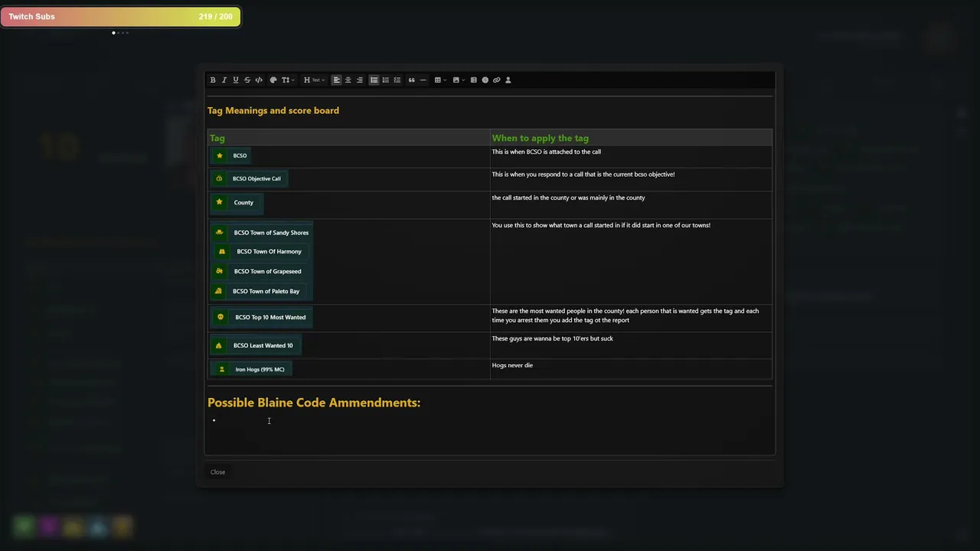Click the person mention icon

point(508,80)
